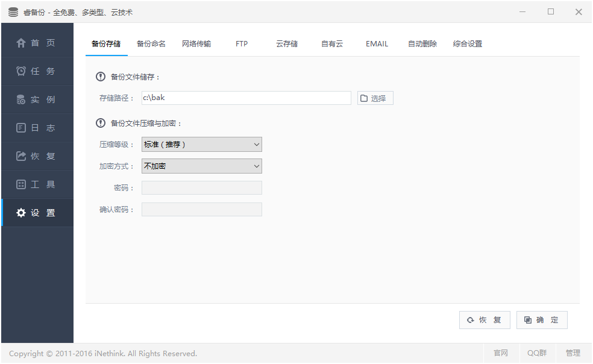
Task: Switch to the FTP tab
Action: [x=242, y=43]
